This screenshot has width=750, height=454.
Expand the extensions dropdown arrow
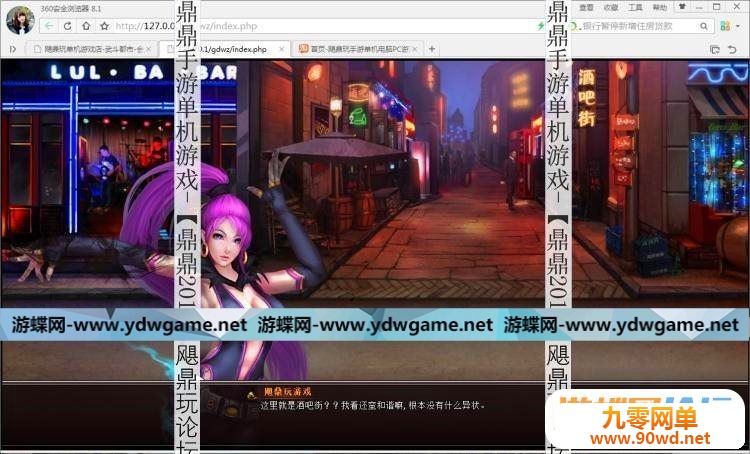coord(737,26)
